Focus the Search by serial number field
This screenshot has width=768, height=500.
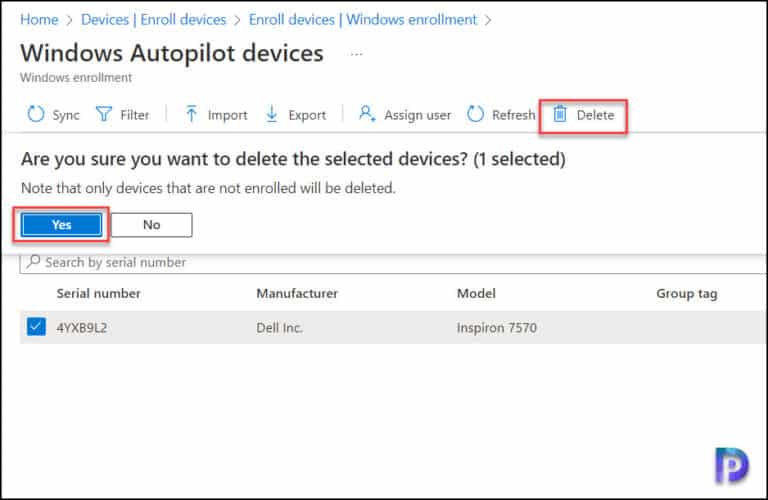pos(393,262)
